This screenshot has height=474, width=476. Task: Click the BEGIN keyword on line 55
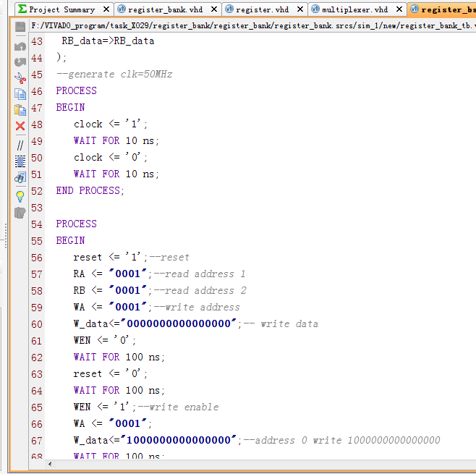coord(70,241)
